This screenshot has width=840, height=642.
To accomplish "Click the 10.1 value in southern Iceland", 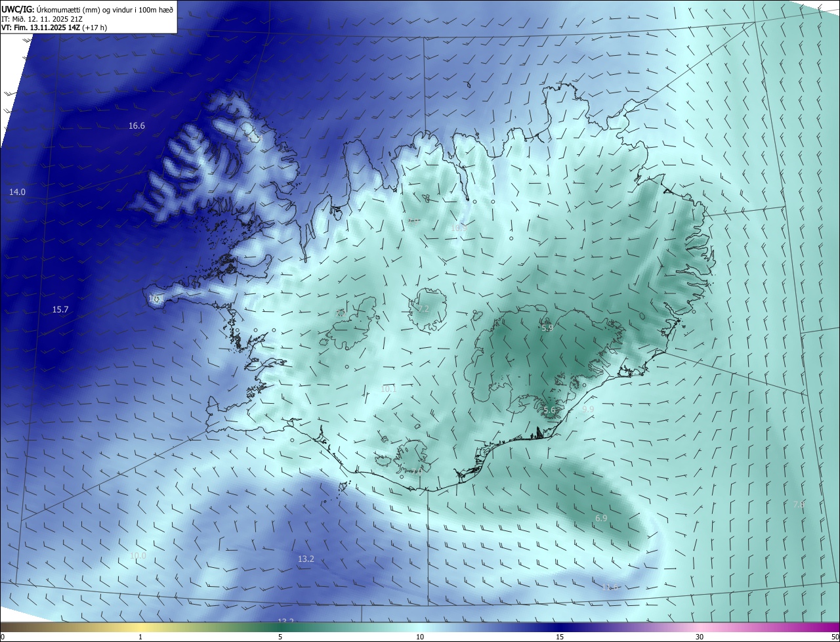I will (x=388, y=389).
